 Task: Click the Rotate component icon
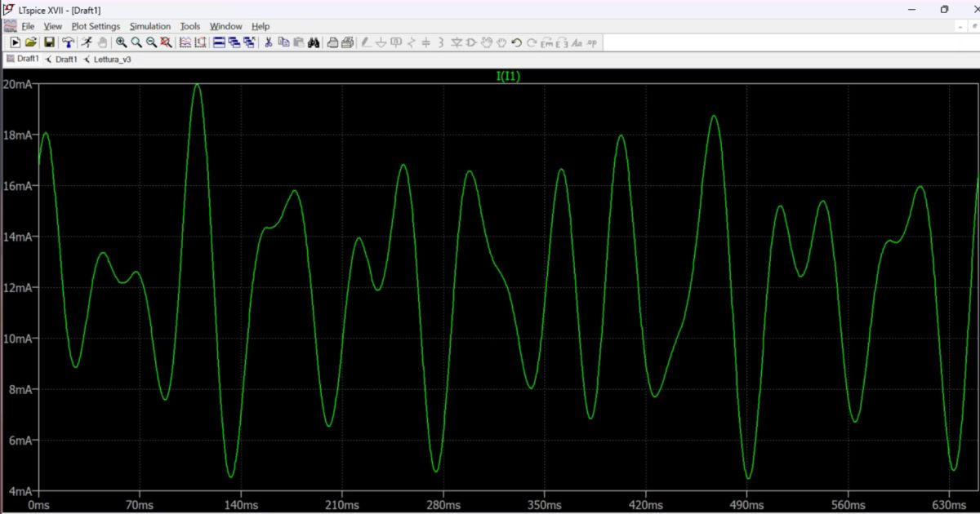pyautogui.click(x=546, y=42)
